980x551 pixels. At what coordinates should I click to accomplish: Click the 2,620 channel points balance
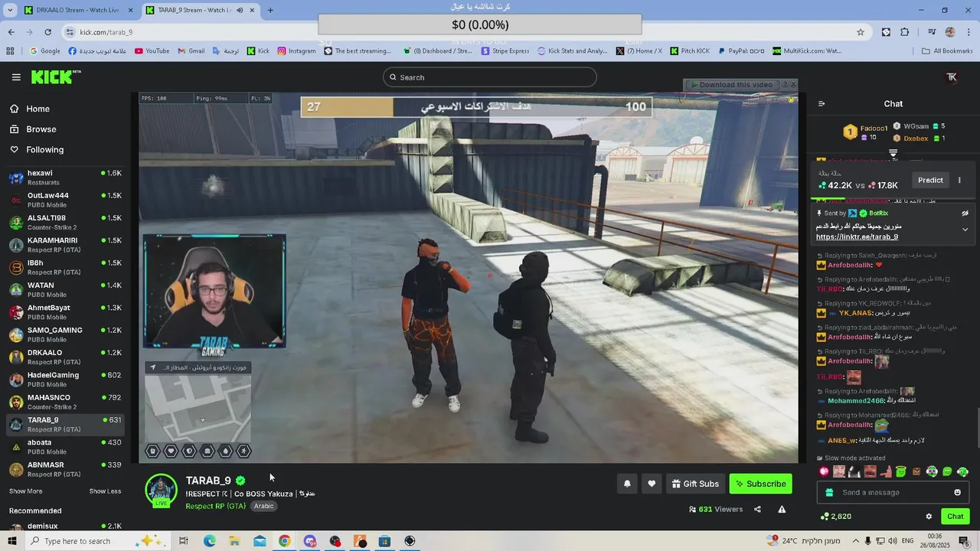pyautogui.click(x=835, y=517)
